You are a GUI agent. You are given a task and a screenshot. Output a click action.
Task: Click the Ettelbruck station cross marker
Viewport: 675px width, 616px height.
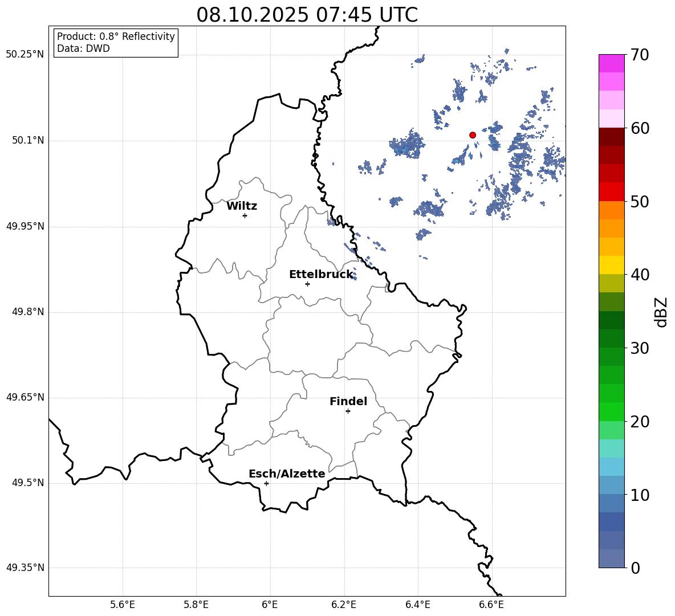pos(307,284)
